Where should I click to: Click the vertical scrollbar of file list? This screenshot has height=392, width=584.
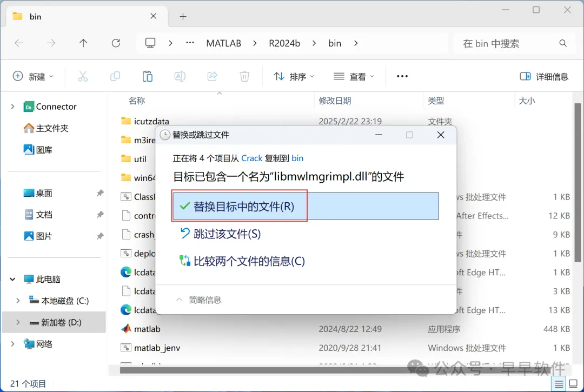578,182
